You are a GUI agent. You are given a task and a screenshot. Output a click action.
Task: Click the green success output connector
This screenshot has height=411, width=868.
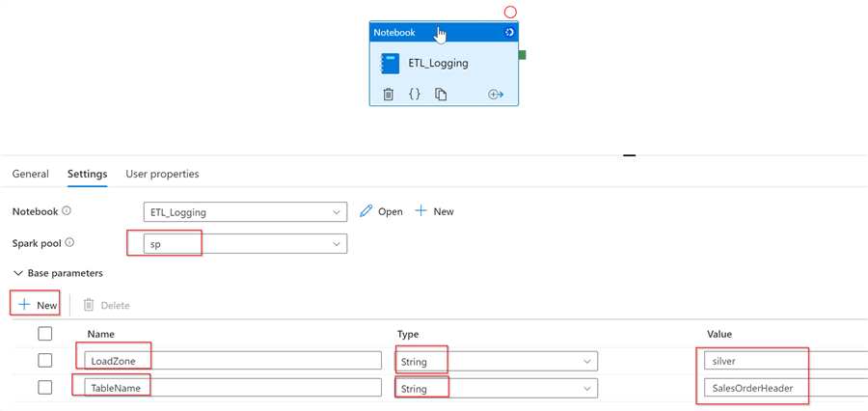[522, 55]
